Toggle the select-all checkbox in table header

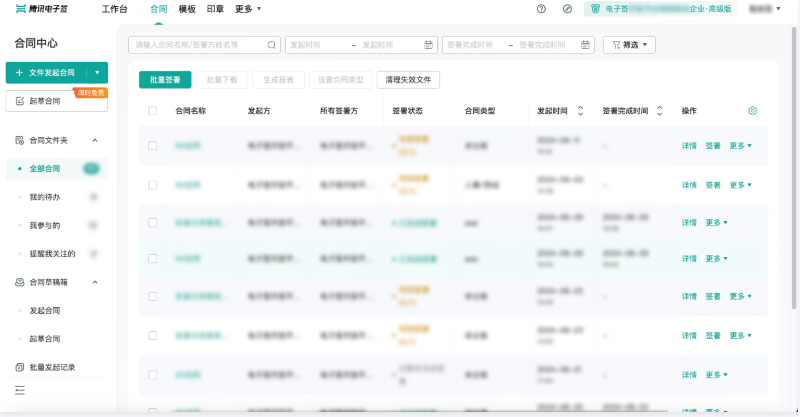point(153,111)
